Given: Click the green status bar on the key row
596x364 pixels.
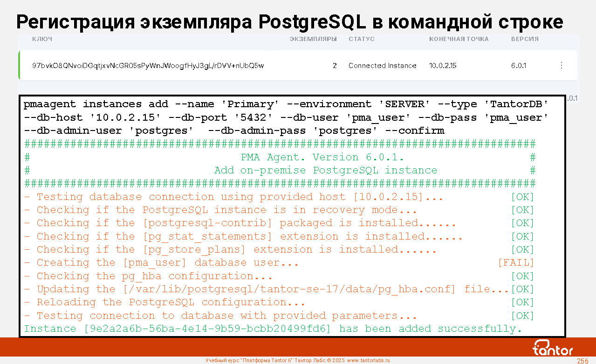Looking at the screenshot, I should (x=19, y=65).
